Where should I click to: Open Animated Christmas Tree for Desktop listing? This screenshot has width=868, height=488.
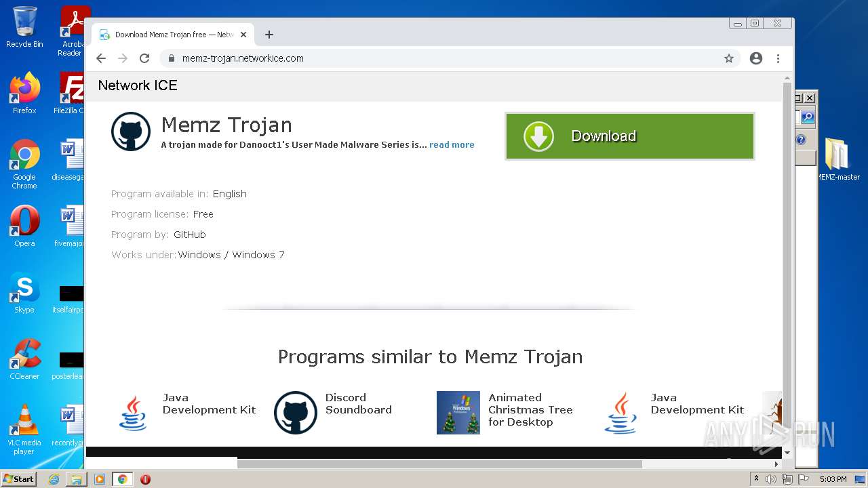click(530, 410)
